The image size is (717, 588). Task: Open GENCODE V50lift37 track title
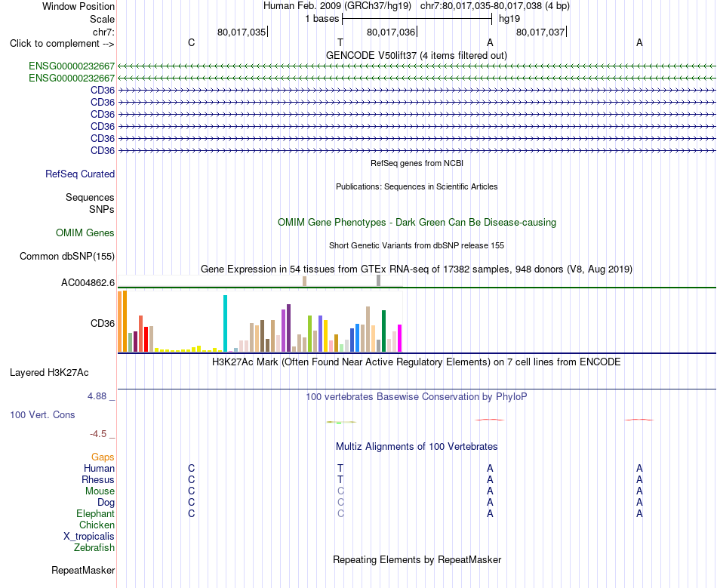tap(417, 55)
